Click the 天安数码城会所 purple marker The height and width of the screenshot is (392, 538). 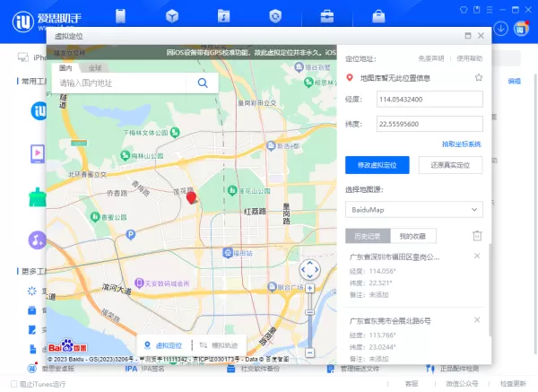click(139, 283)
